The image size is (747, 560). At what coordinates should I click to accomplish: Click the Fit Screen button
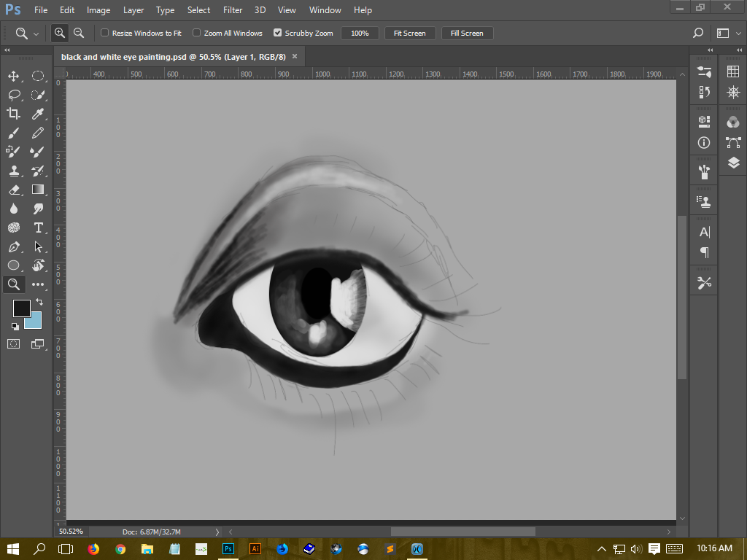click(x=409, y=33)
